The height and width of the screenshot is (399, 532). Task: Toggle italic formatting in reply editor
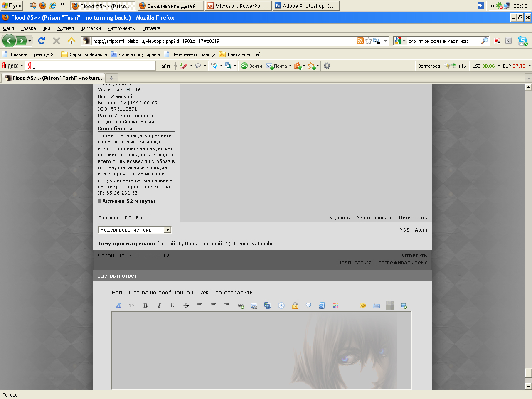click(159, 305)
